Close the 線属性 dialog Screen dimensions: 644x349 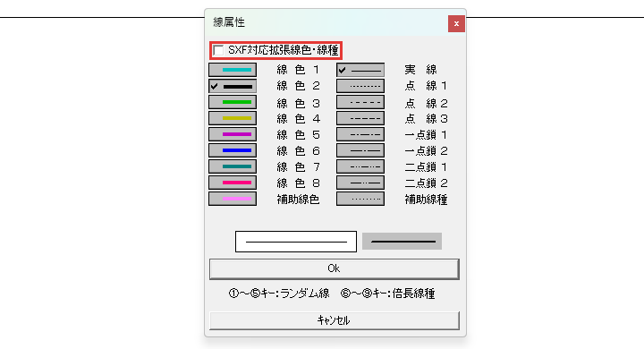456,24
